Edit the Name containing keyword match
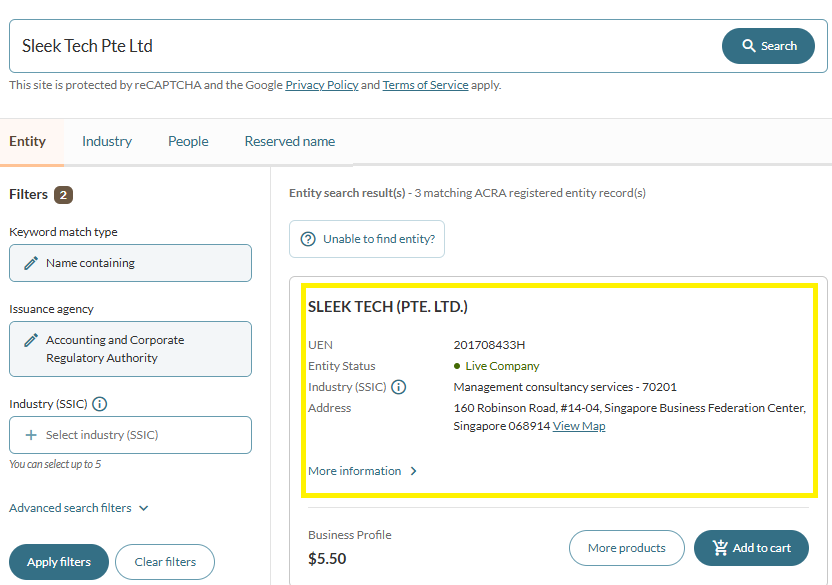The image size is (832, 585). (x=130, y=263)
